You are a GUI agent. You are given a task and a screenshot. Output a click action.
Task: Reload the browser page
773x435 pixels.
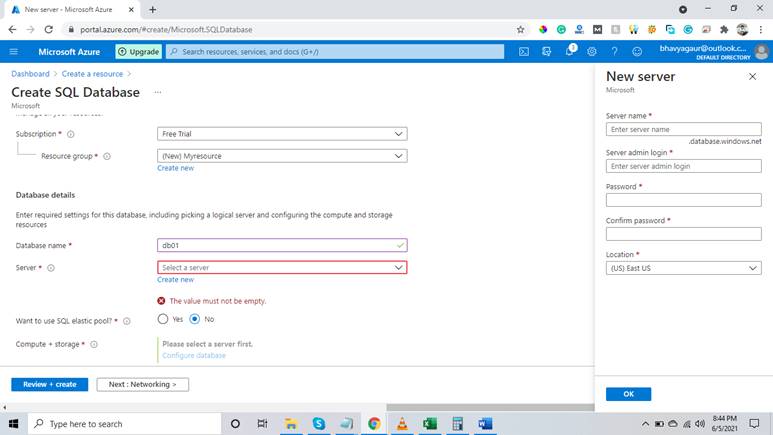click(48, 30)
